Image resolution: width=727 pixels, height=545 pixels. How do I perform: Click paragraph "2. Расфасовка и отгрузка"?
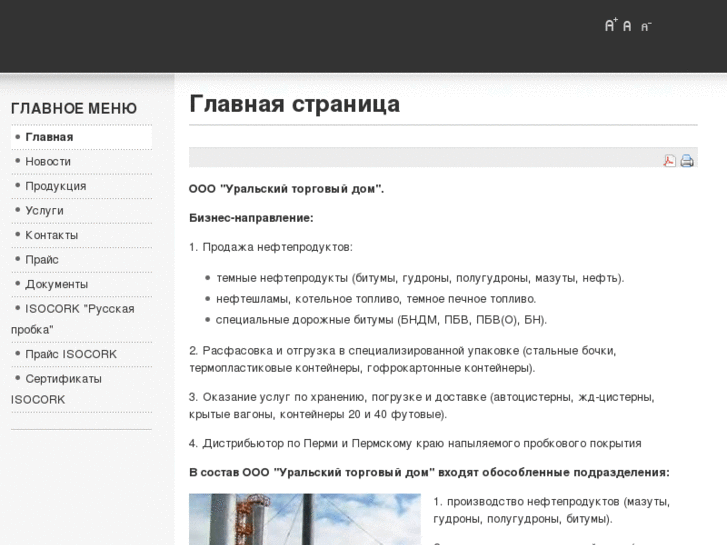[x=403, y=359]
